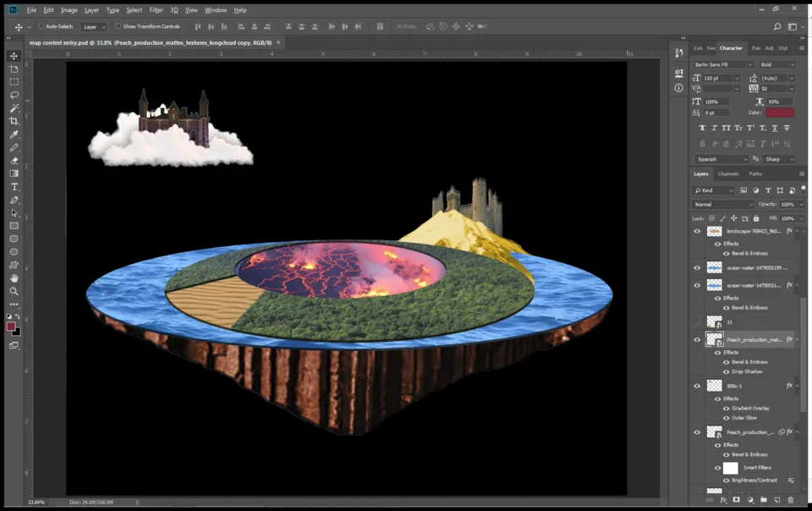This screenshot has width=812, height=511.
Task: Enable Show Transform Controls checkbox
Action: pyautogui.click(x=118, y=26)
